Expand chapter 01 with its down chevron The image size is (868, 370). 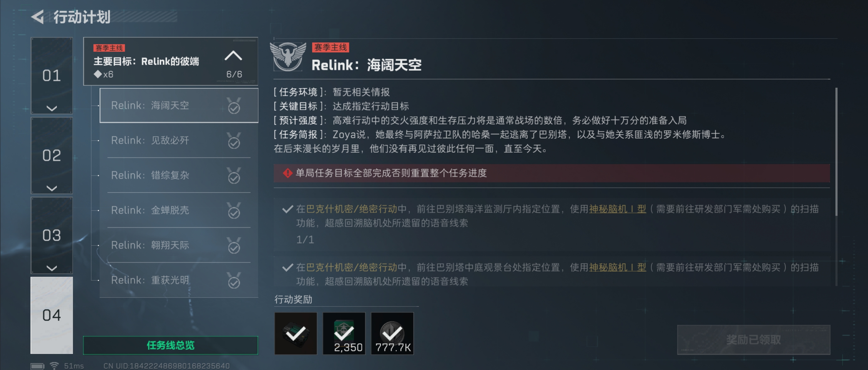click(51, 108)
